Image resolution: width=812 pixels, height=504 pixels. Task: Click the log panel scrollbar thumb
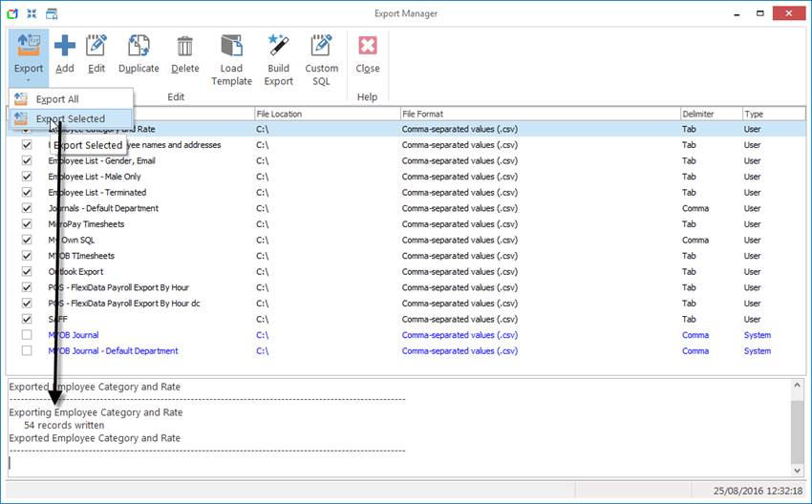pos(797,430)
